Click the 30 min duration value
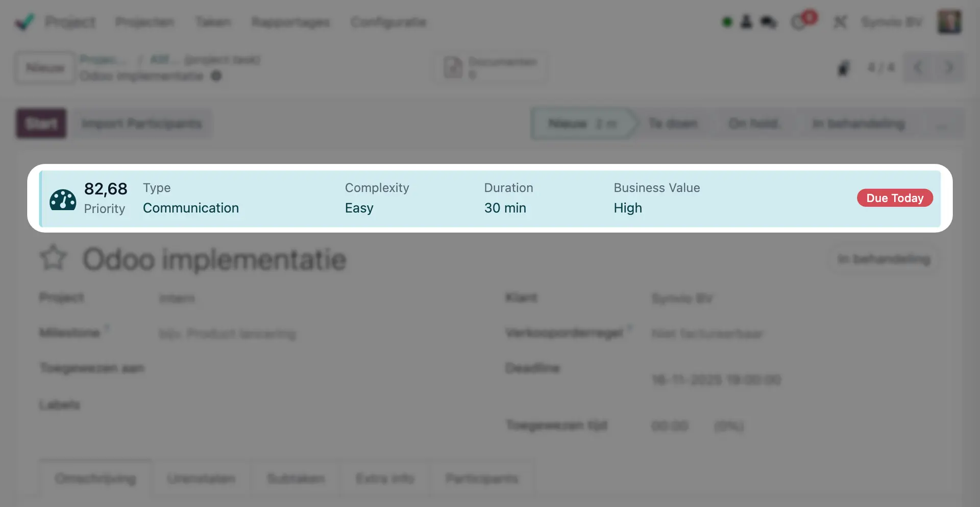The image size is (980, 507). pyautogui.click(x=505, y=208)
